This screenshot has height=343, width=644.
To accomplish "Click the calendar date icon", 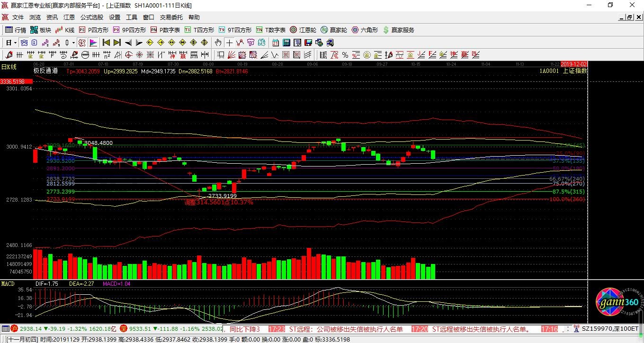I will coord(275,43).
